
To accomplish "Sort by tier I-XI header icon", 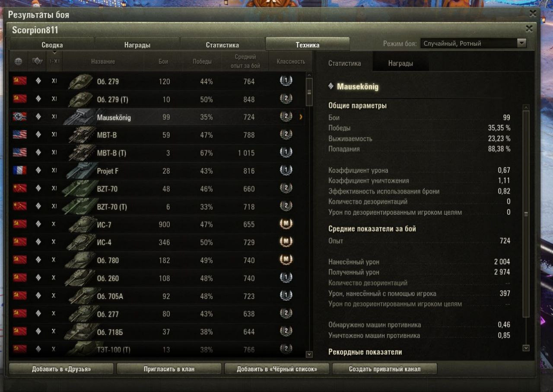I will click(54, 61).
